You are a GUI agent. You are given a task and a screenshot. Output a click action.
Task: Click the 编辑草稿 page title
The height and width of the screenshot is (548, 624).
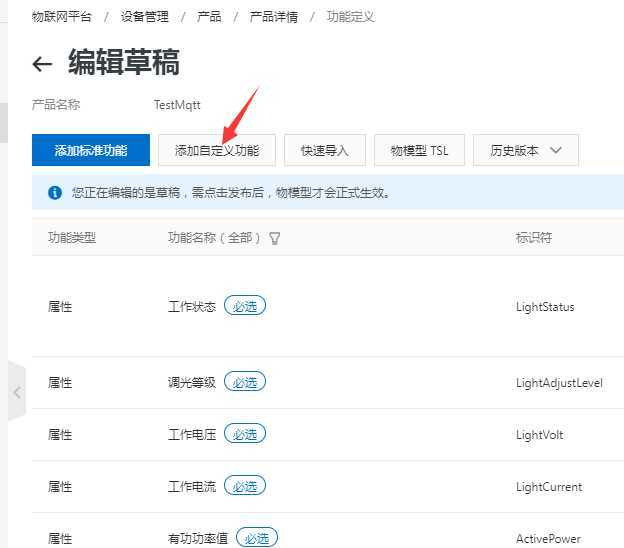[124, 62]
